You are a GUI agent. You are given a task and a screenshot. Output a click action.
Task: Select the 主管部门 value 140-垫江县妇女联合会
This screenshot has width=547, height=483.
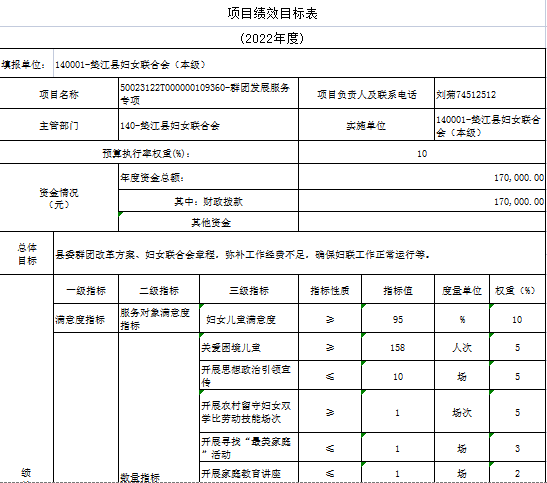point(208,125)
